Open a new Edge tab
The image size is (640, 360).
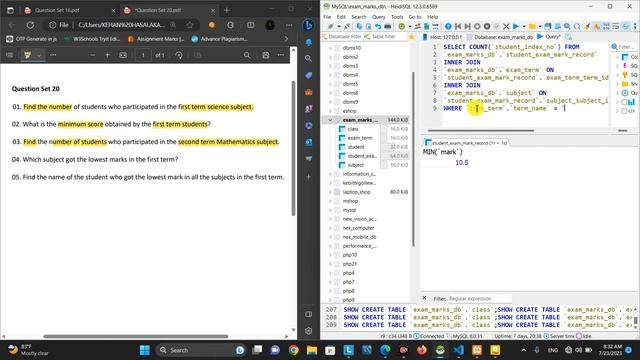click(x=227, y=10)
